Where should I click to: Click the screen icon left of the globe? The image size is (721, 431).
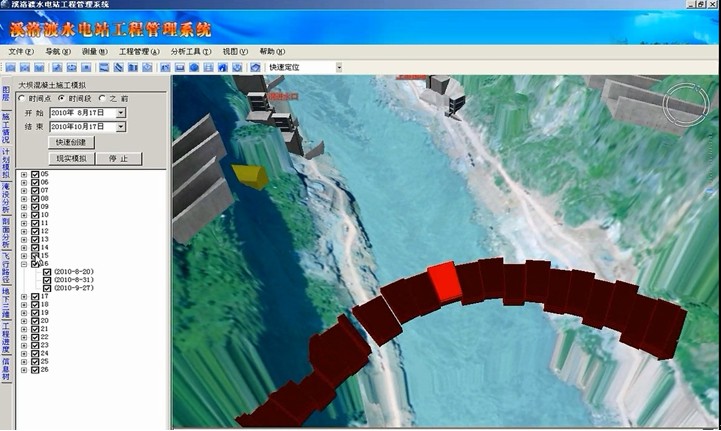click(x=180, y=68)
